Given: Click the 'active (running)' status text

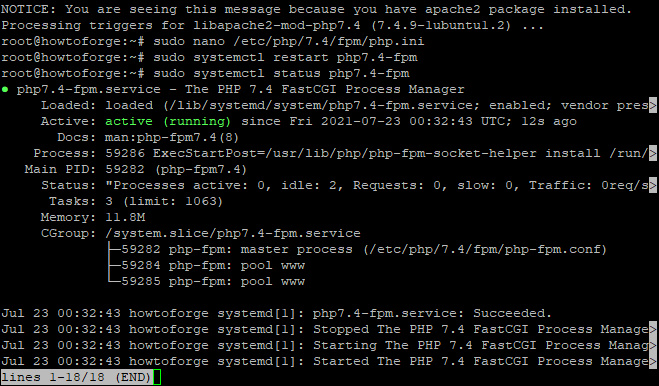Looking at the screenshot, I should 168,122.
